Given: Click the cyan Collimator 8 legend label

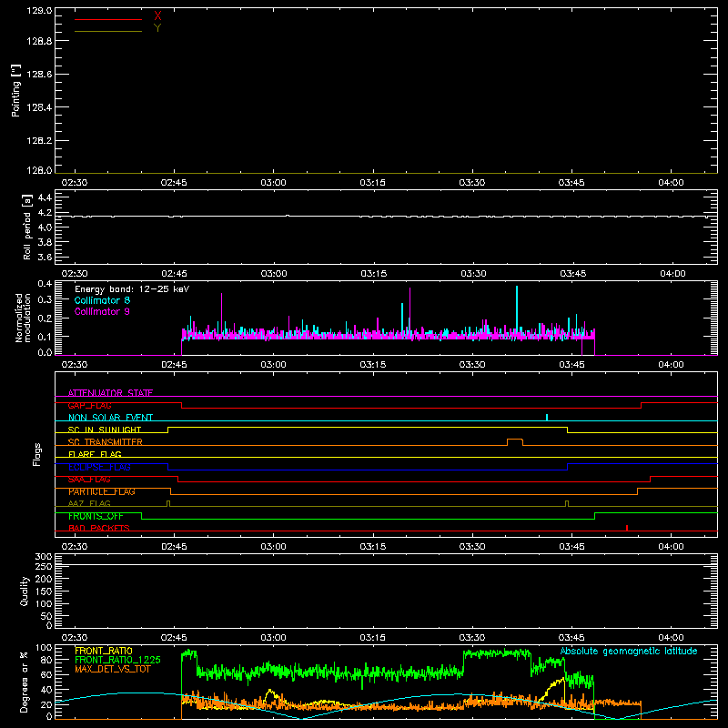Looking at the screenshot, I should 102,300.
